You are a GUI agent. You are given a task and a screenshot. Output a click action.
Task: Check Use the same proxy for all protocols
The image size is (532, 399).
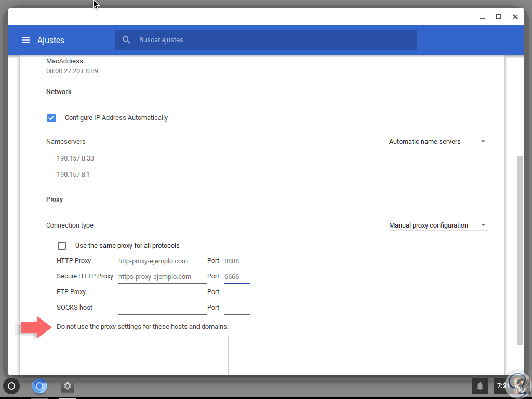(x=62, y=246)
